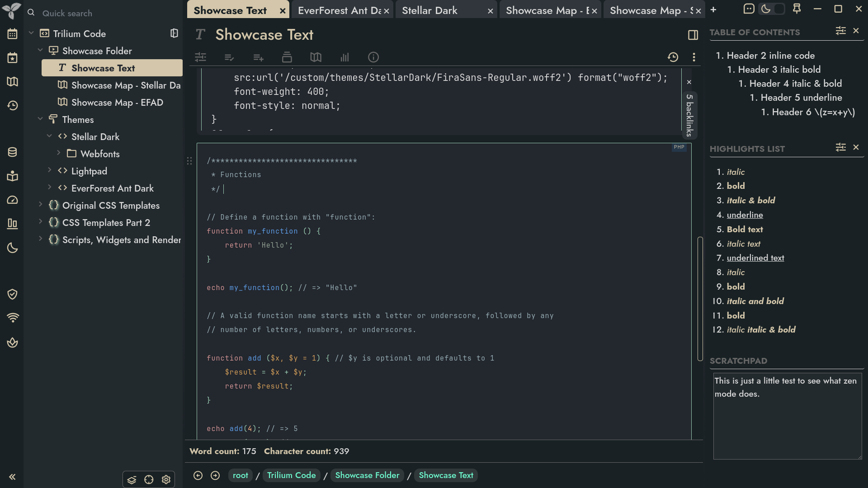The height and width of the screenshot is (488, 868).
Task: Click scroll-to-active-note crosshair icon
Action: [x=149, y=480]
